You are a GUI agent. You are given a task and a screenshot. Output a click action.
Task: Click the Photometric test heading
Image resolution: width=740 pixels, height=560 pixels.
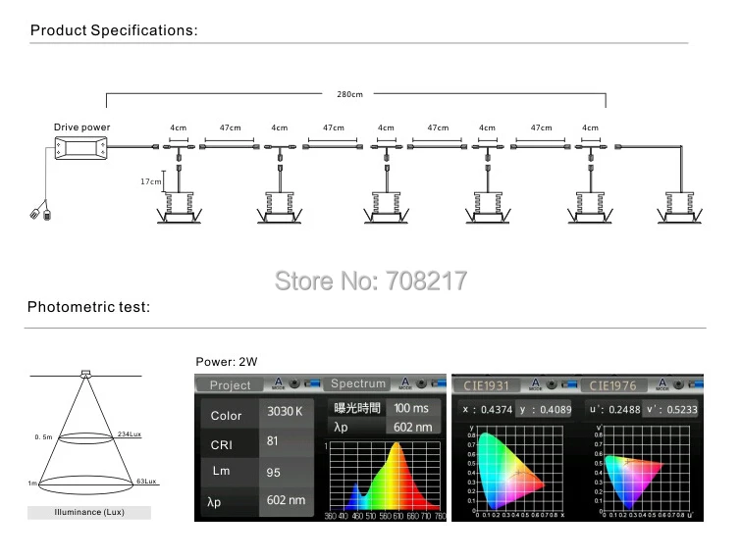pos(88,307)
